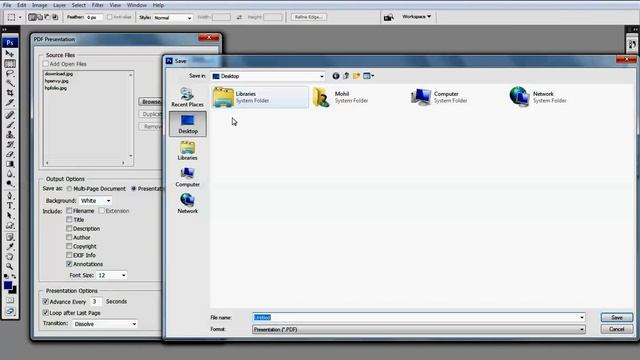Enable the Add Open Files checkbox
The height and width of the screenshot is (360, 640).
tap(46, 64)
